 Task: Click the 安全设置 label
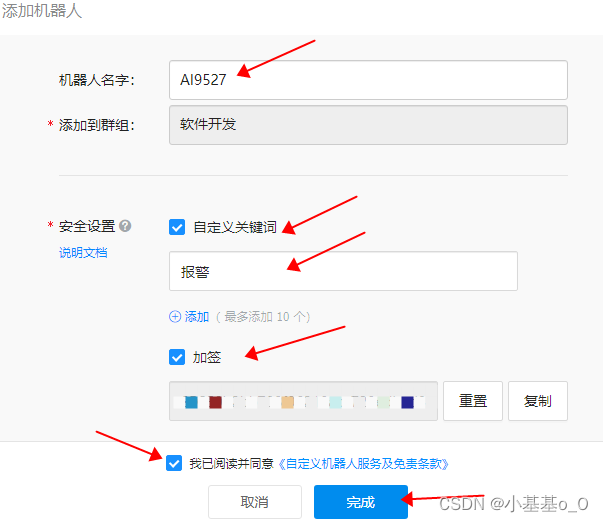pyautogui.click(x=87, y=226)
